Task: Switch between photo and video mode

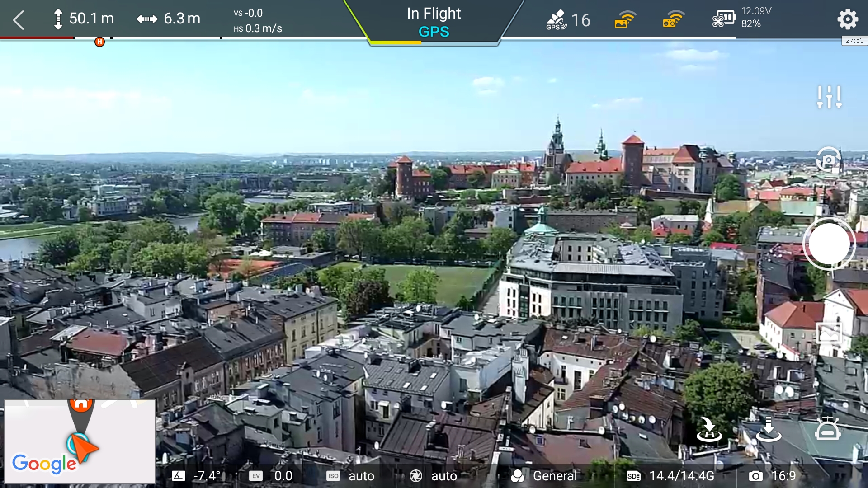Action: (829, 160)
